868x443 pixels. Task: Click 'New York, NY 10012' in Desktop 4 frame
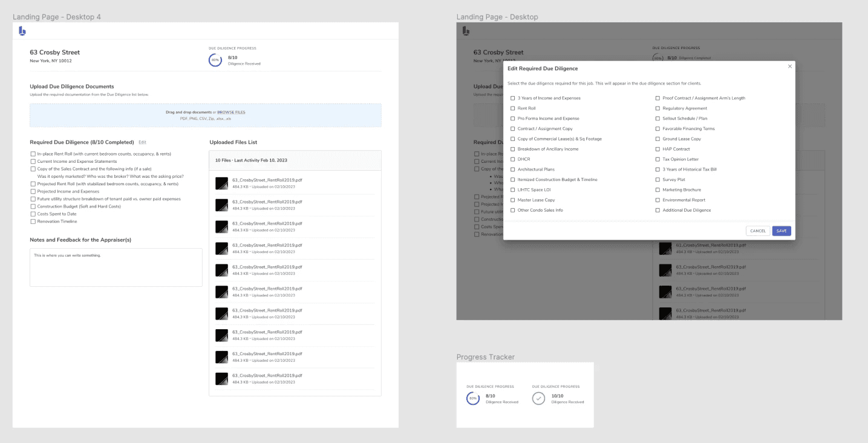(x=51, y=61)
